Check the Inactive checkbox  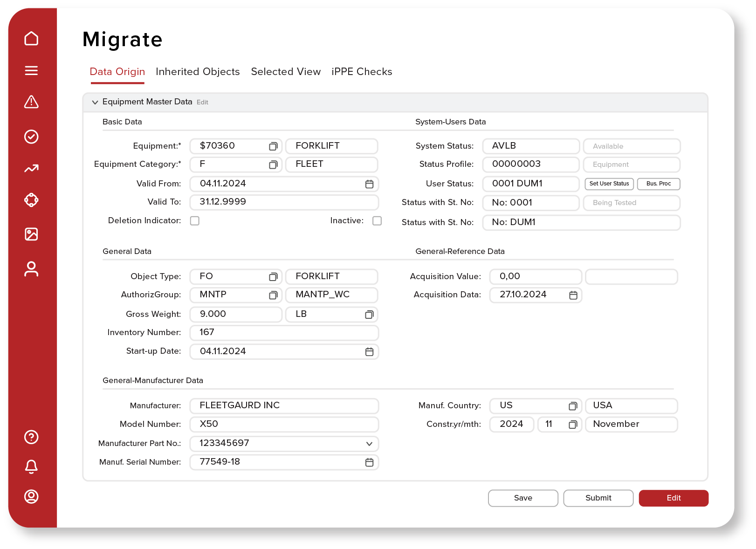[x=377, y=220]
